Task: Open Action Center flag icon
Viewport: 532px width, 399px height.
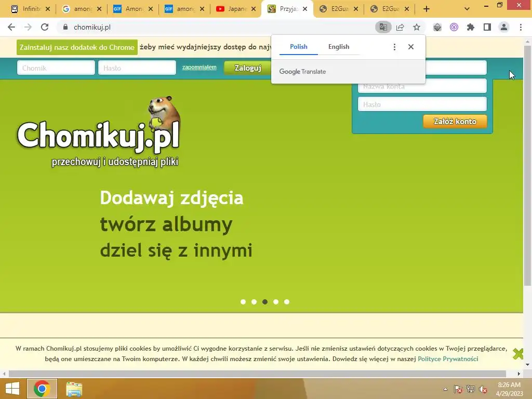Action: pyautogui.click(x=458, y=389)
